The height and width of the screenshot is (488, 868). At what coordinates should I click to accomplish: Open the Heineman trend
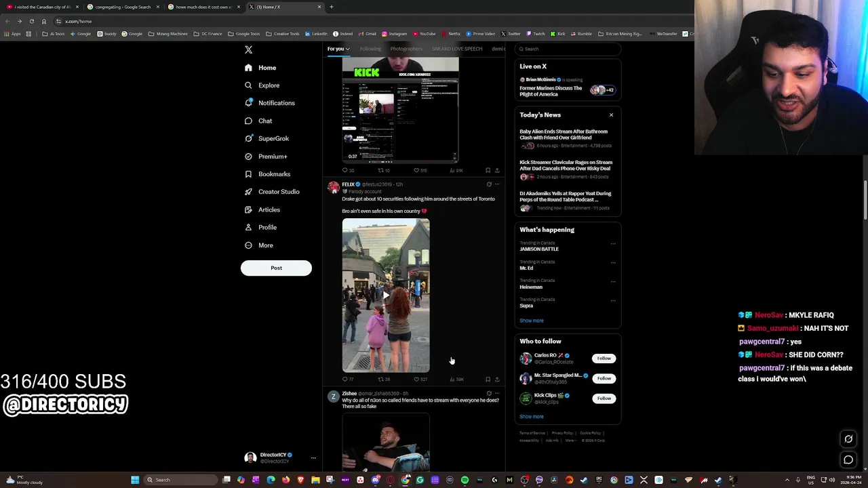click(531, 287)
